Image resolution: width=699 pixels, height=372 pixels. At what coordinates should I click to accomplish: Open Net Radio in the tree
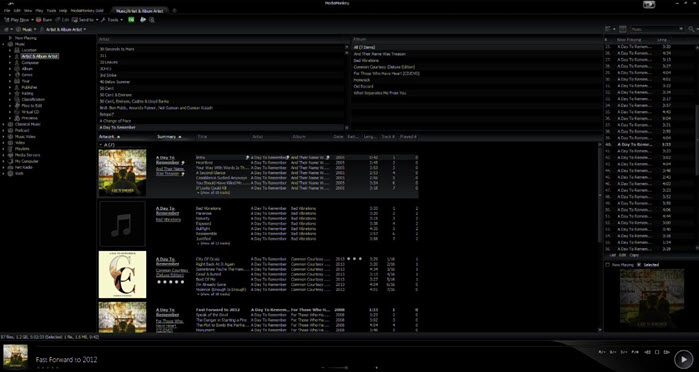tap(23, 167)
